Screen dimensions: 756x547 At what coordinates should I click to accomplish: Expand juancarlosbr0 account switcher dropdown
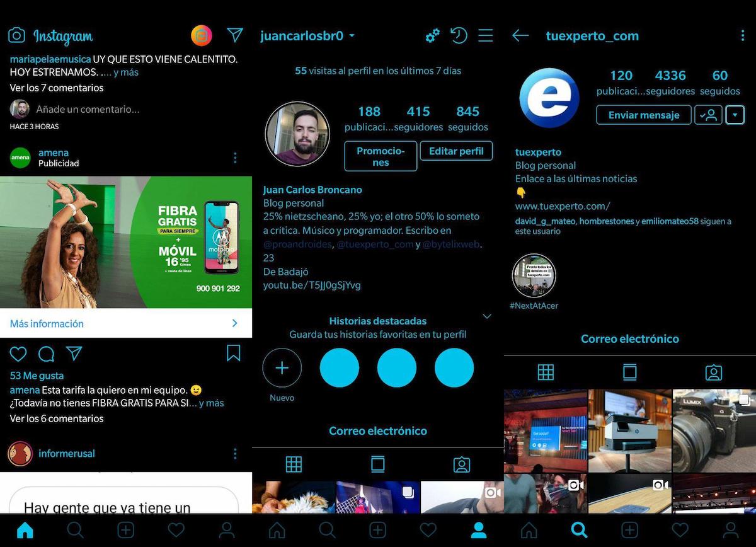pyautogui.click(x=352, y=36)
